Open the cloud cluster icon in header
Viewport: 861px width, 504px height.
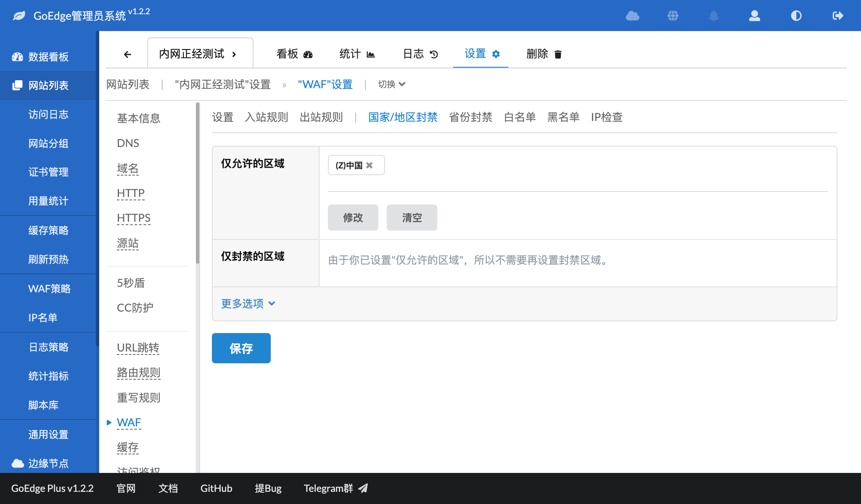632,16
